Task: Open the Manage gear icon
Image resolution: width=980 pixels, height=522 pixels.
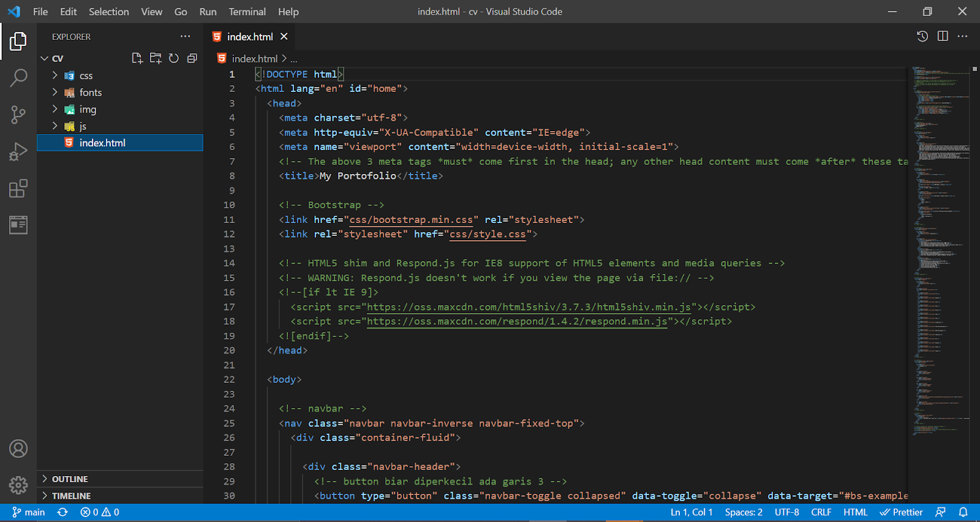Action: coord(18,485)
